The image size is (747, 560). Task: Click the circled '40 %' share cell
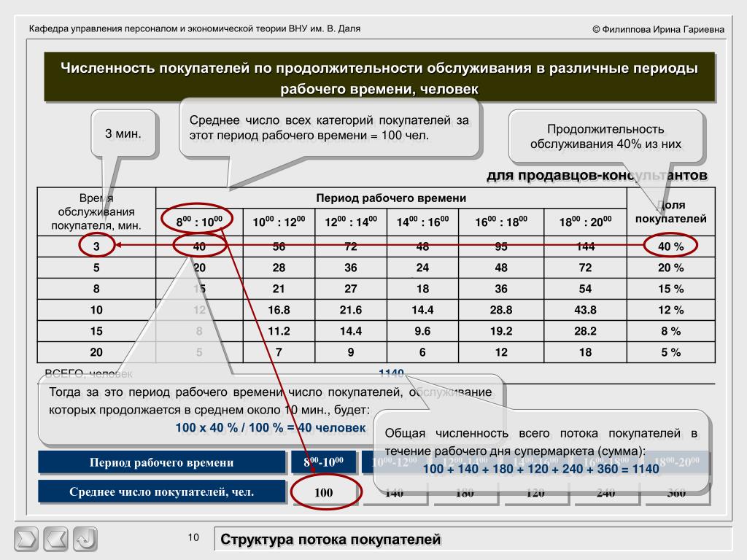671,246
